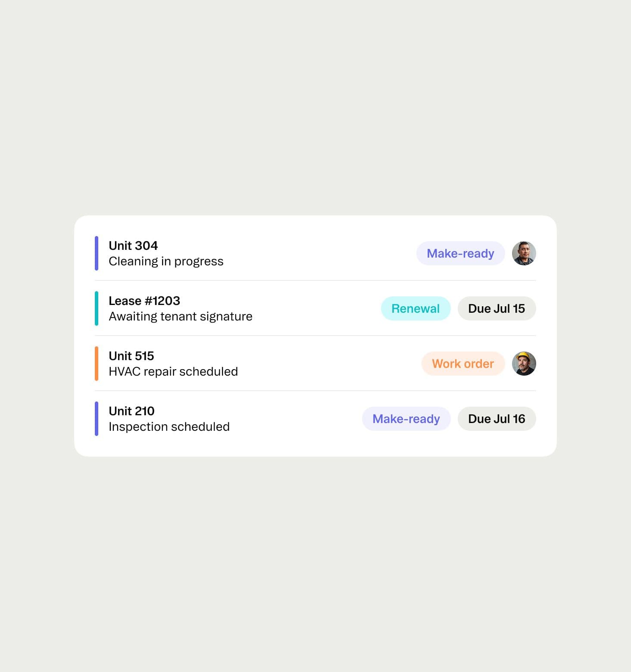Click the Cleaning in progress text
The width and height of the screenshot is (631, 672).
click(166, 261)
